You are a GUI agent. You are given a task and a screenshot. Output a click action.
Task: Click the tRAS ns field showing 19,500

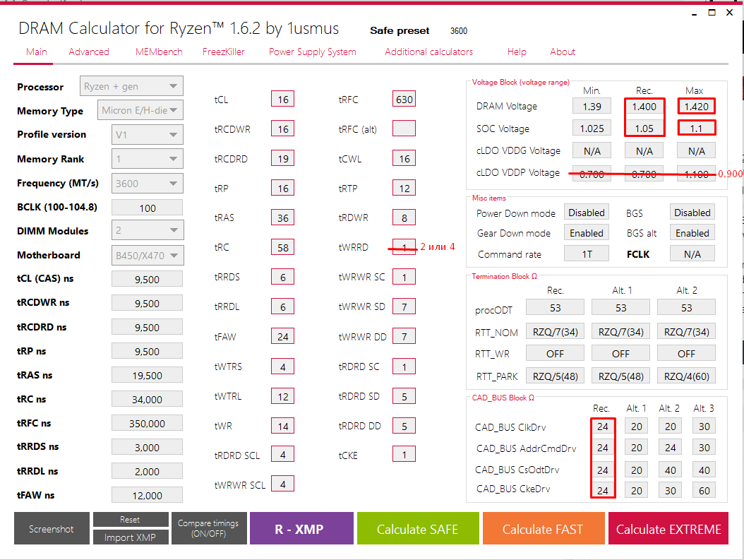tap(147, 375)
